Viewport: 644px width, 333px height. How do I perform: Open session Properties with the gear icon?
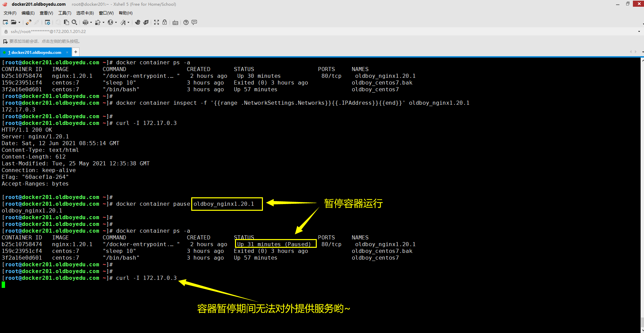tap(47, 22)
